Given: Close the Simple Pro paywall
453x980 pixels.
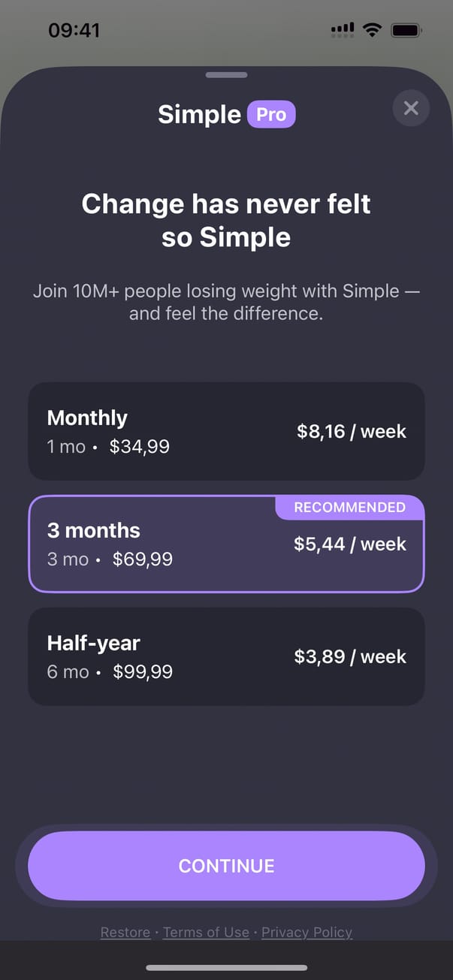Looking at the screenshot, I should tap(410, 108).
